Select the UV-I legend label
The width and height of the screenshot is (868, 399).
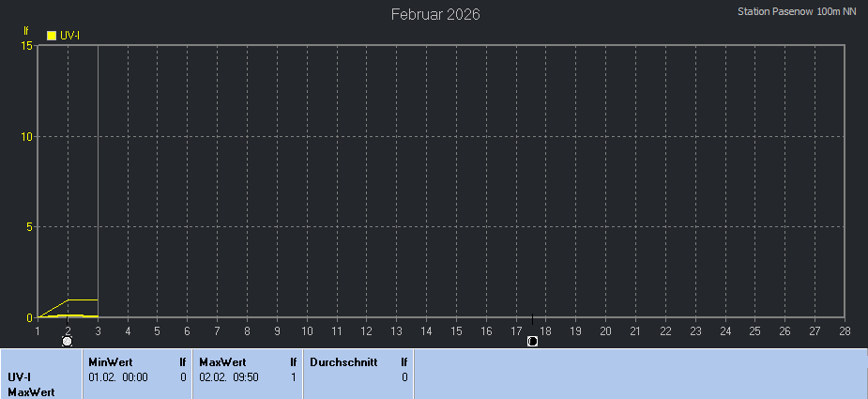69,36
